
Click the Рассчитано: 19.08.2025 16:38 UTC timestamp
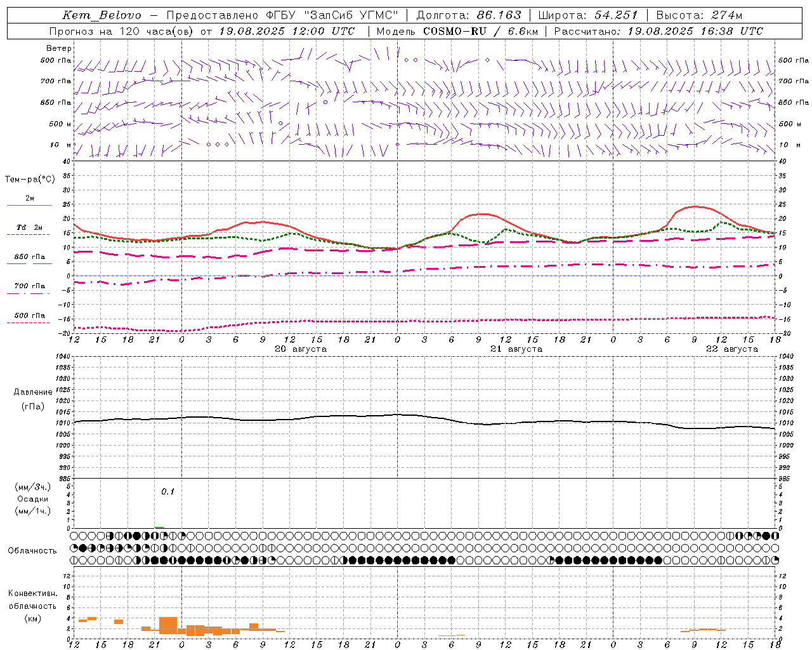click(659, 31)
